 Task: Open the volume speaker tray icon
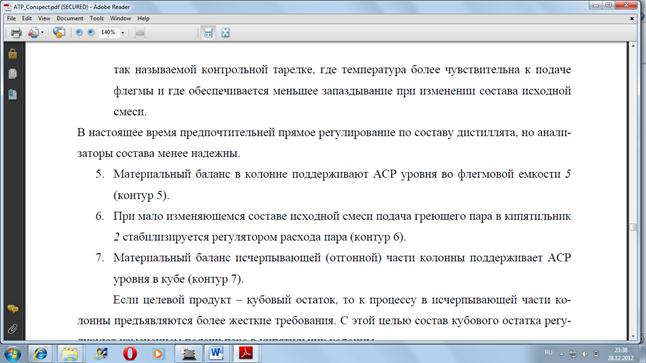click(x=585, y=354)
